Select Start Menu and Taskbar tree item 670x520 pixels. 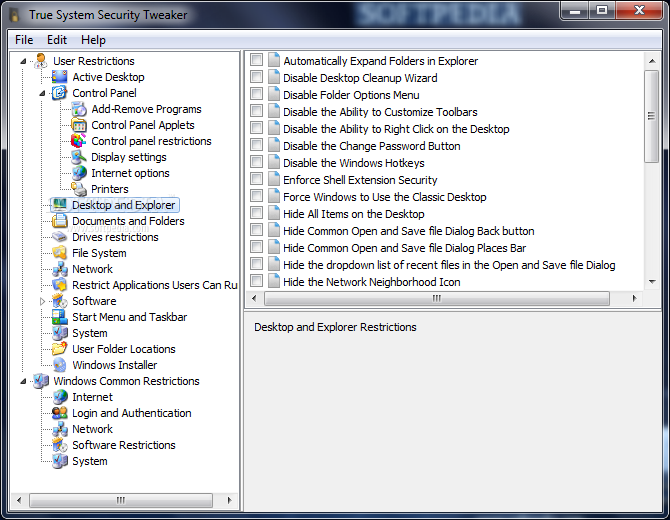coord(129,317)
